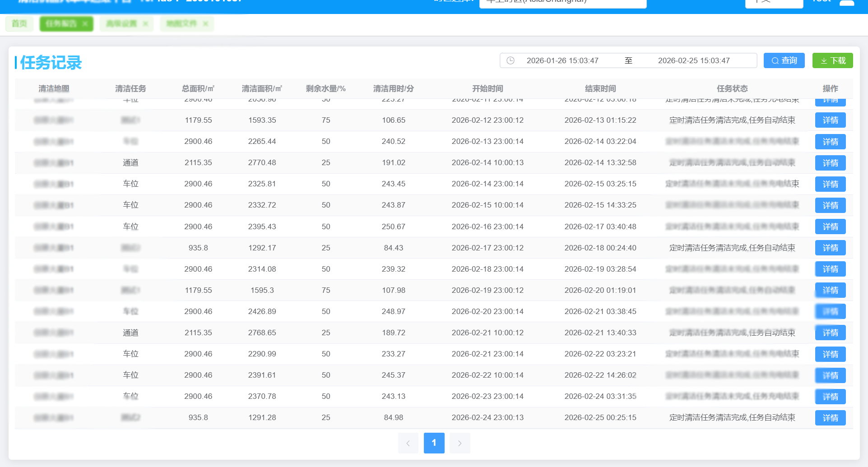
Task: Close the 任务报告 tab
Action: tap(85, 24)
